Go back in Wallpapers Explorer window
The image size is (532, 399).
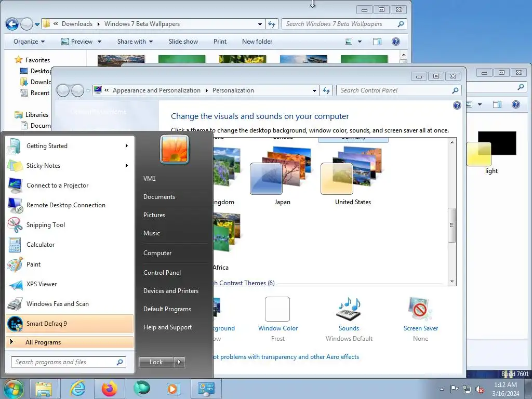click(x=12, y=24)
